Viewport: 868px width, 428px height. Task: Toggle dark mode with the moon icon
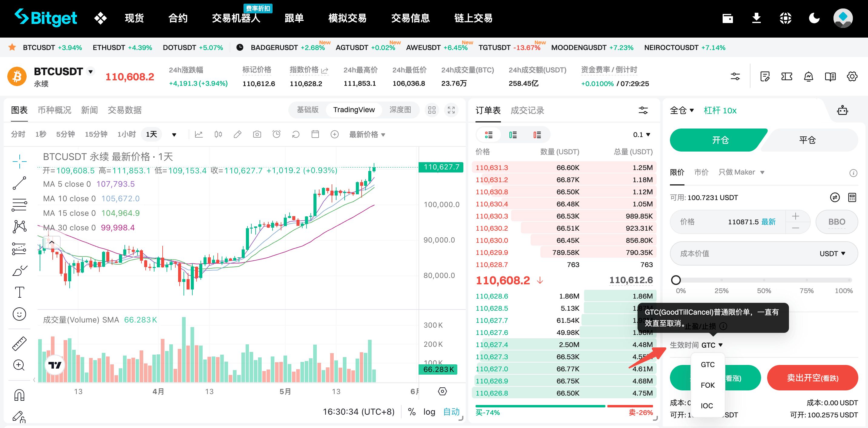[814, 18]
